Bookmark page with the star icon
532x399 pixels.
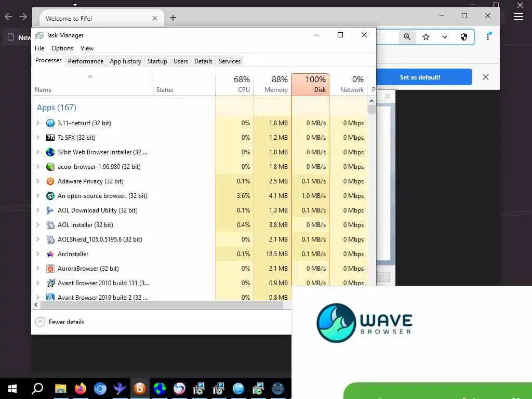[426, 37]
